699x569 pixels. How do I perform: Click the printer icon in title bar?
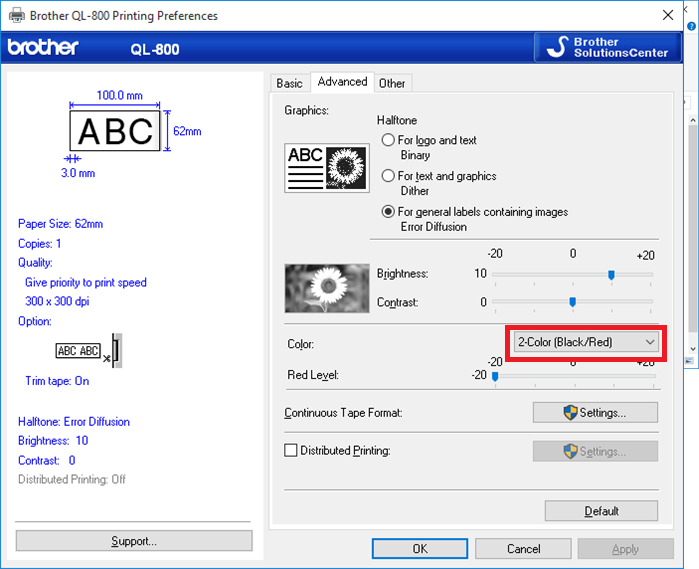click(15, 15)
